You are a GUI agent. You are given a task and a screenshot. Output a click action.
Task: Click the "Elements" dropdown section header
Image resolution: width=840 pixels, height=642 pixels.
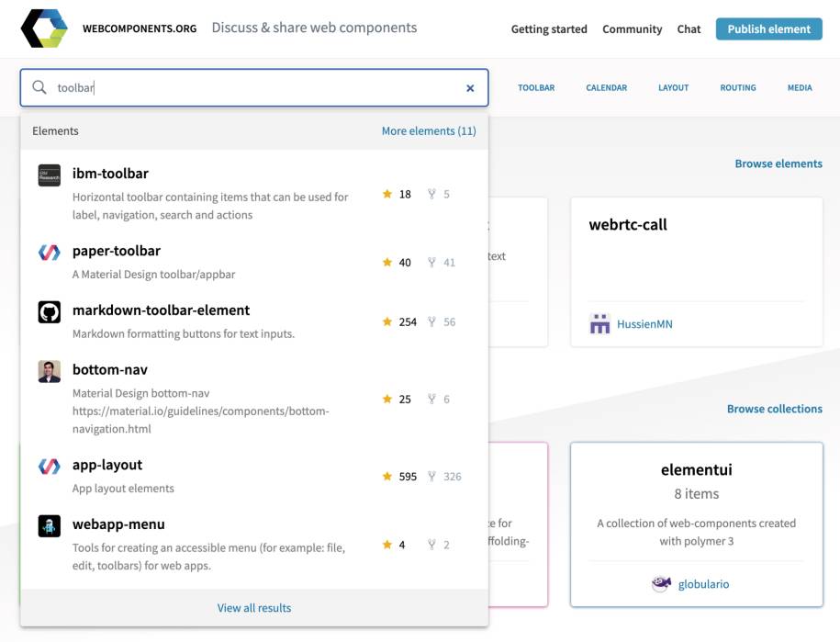coord(55,130)
